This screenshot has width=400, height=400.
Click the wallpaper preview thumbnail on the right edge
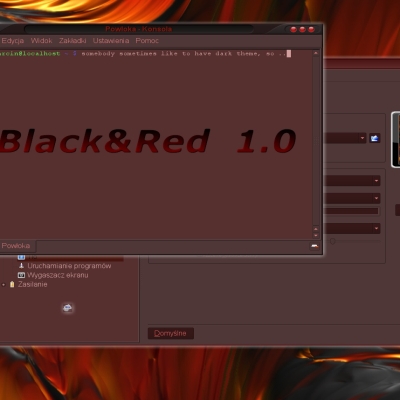tap(396, 139)
